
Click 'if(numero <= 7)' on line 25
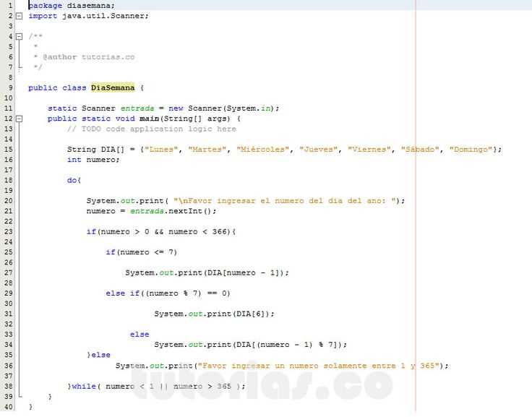click(142, 252)
